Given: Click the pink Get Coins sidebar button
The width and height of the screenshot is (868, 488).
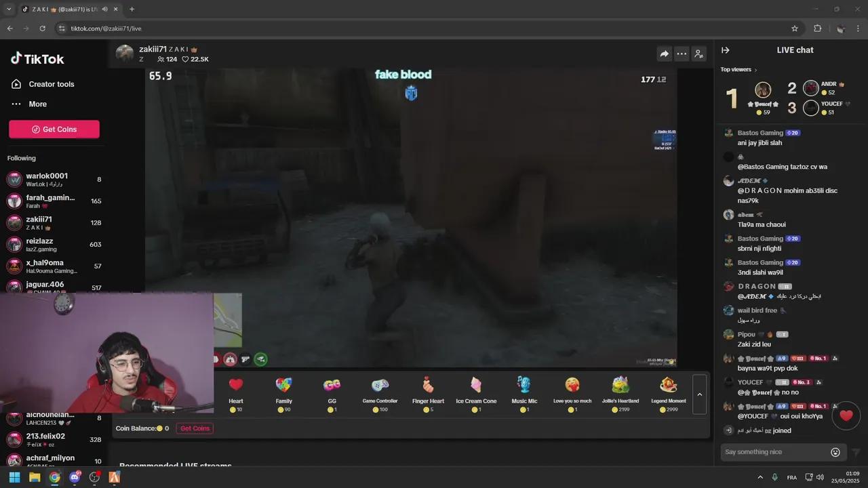Looking at the screenshot, I should pyautogui.click(x=54, y=129).
